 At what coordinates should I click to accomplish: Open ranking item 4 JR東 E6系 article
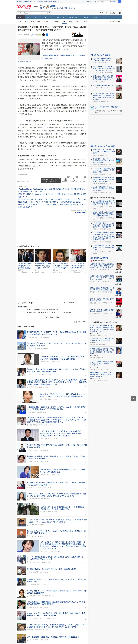[103, 86]
